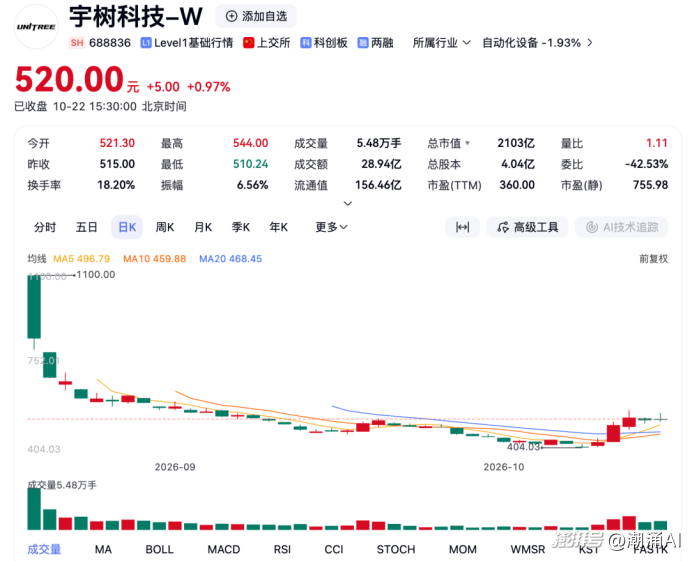Click the 委比 value -42.53%
690x561 pixels.
click(646, 164)
